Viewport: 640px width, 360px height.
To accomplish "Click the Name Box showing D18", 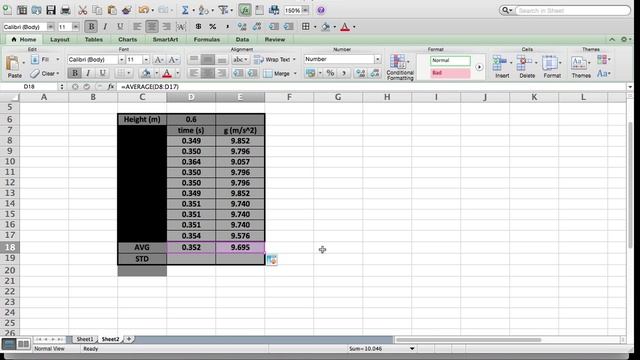I will point(29,87).
